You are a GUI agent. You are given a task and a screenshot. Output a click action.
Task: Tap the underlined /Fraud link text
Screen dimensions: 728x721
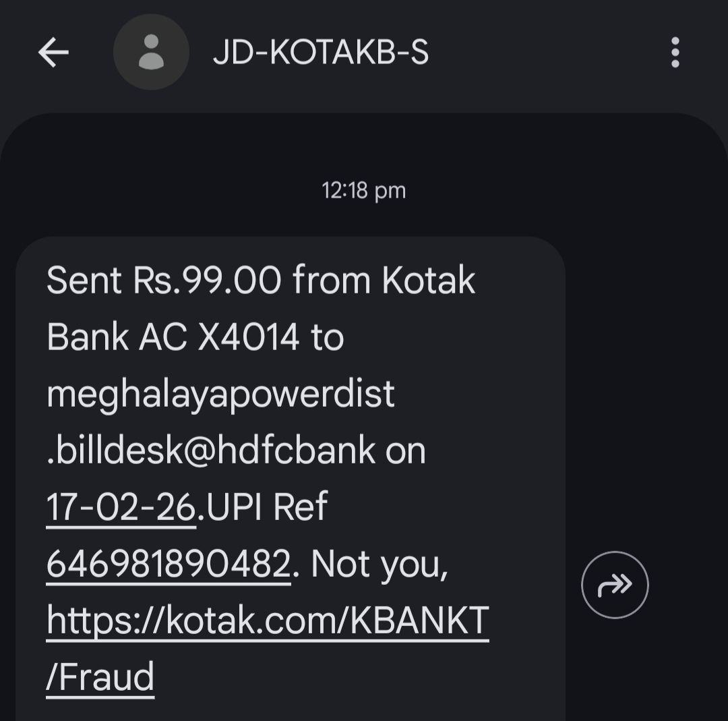[x=100, y=677]
